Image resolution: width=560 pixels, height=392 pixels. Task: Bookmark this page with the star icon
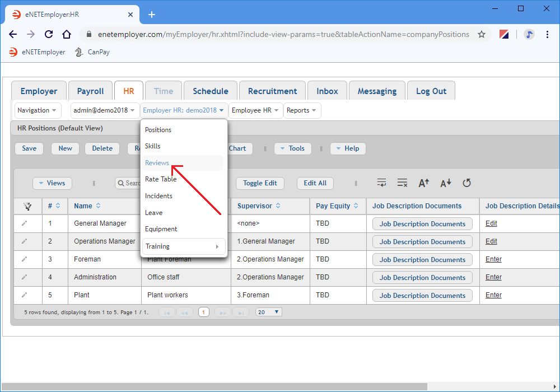pos(482,34)
